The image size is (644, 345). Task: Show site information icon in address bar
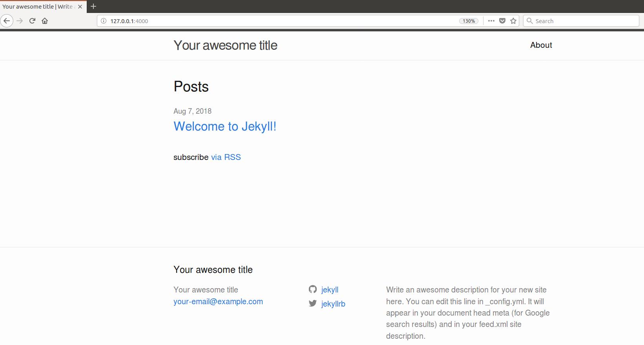pos(104,21)
